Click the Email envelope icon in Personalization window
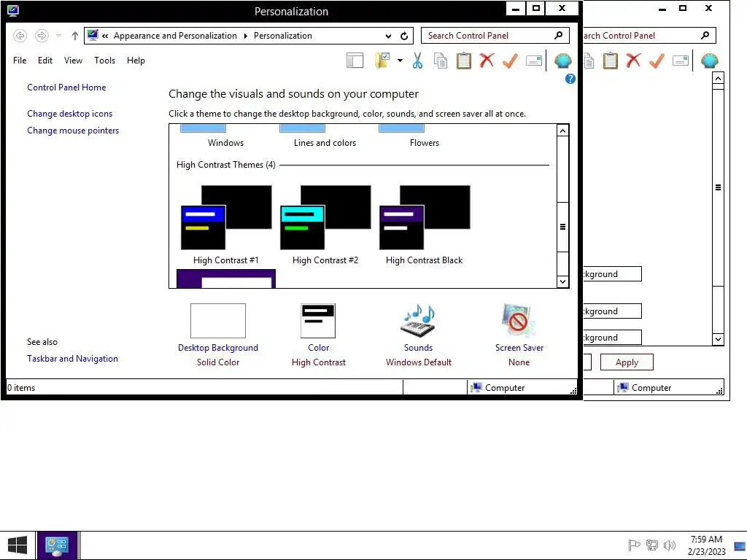The height and width of the screenshot is (560, 747). point(533,61)
